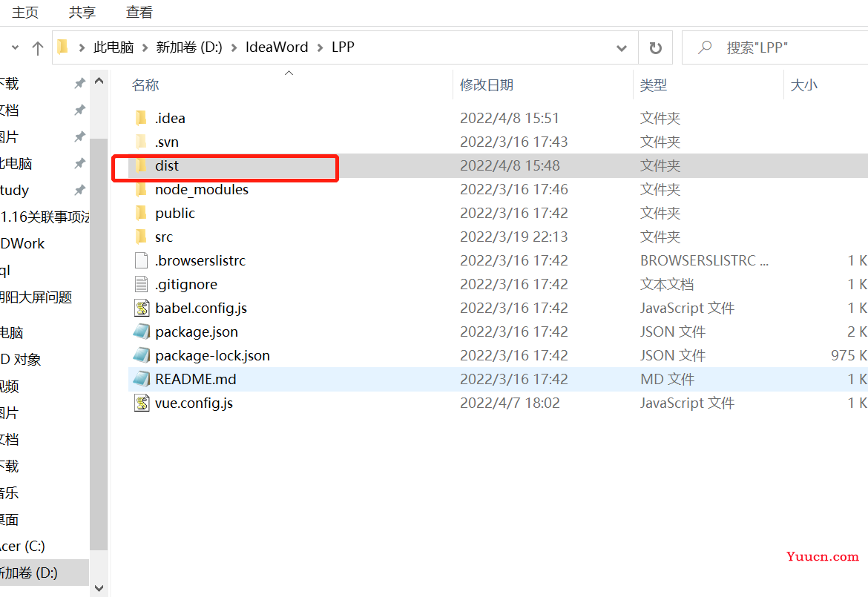Screen dimensions: 868x597
Task: Select the babel.config.js script icon
Action: (x=142, y=309)
